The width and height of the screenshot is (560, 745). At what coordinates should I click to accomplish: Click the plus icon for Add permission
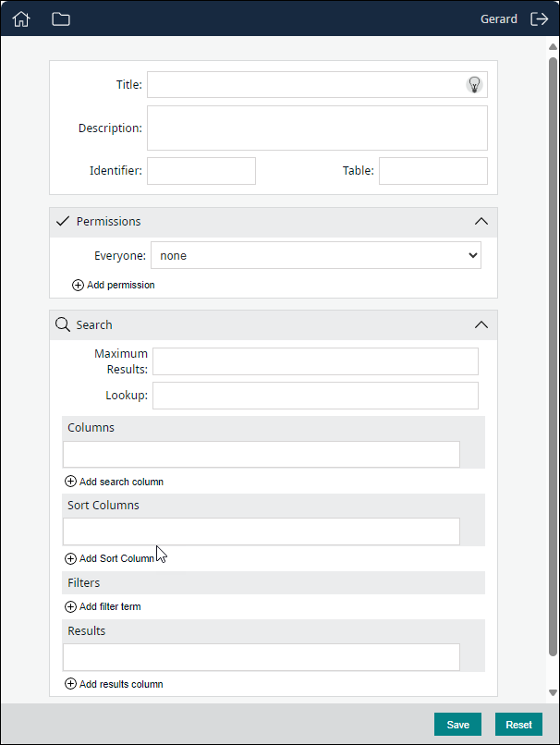click(78, 286)
